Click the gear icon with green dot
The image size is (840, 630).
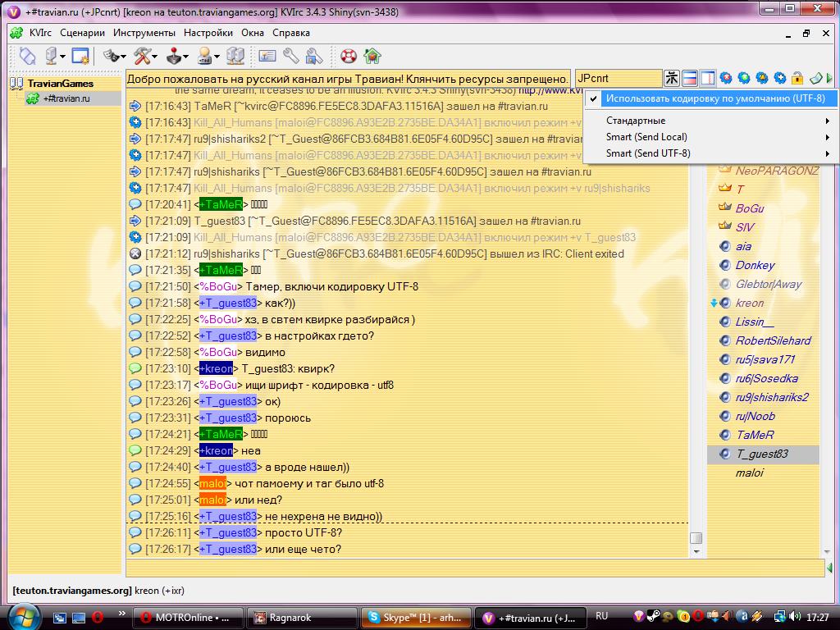[744, 78]
